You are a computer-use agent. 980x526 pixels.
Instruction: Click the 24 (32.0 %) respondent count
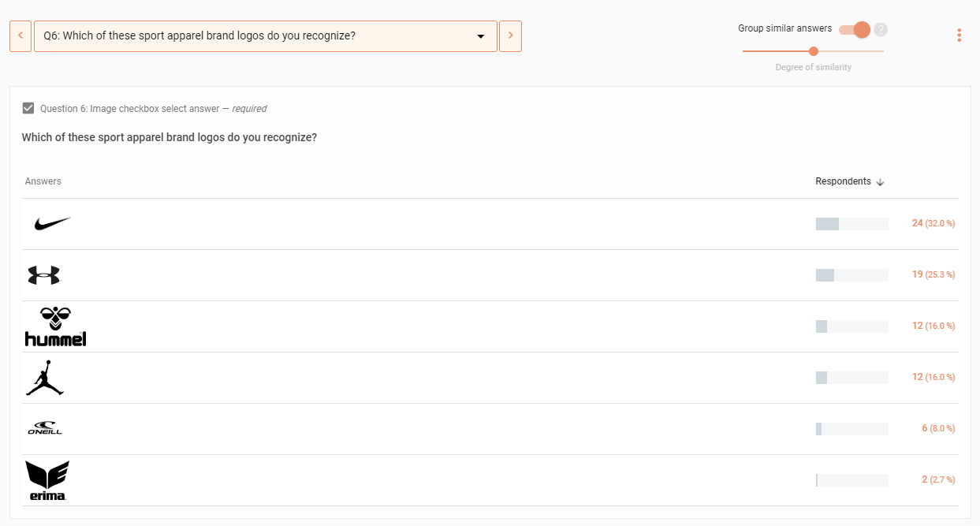[x=933, y=223]
